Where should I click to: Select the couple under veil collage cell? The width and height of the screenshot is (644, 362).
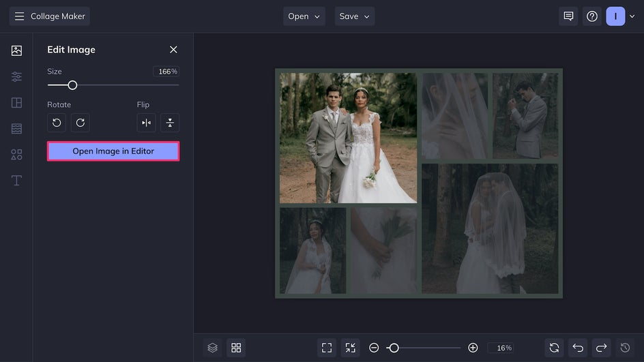coord(490,228)
